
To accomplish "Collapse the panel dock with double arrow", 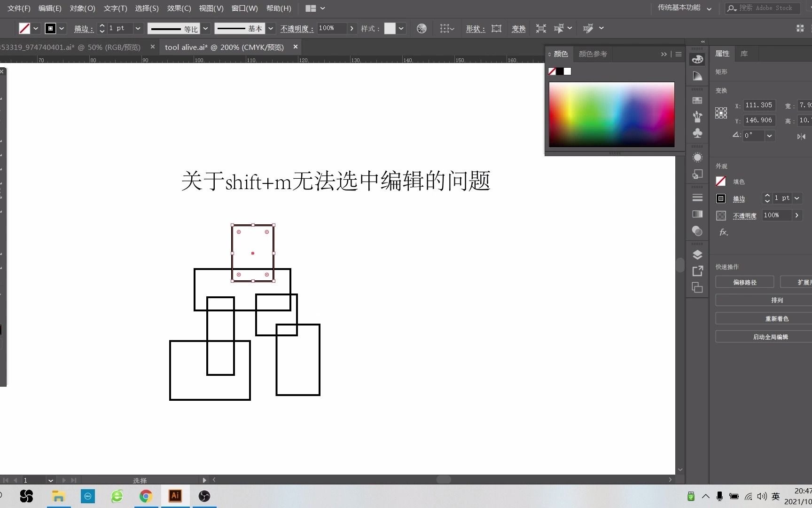I will click(703, 42).
